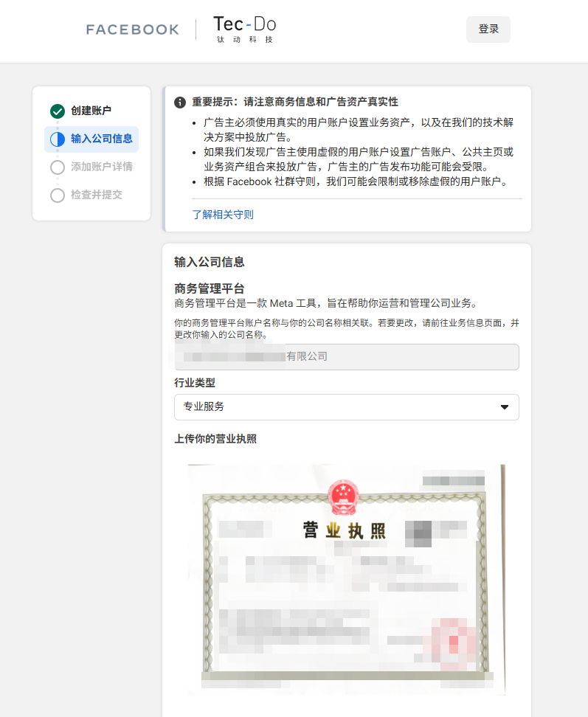Select the 输入公司信息 step
This screenshot has width=588, height=717.
101,139
